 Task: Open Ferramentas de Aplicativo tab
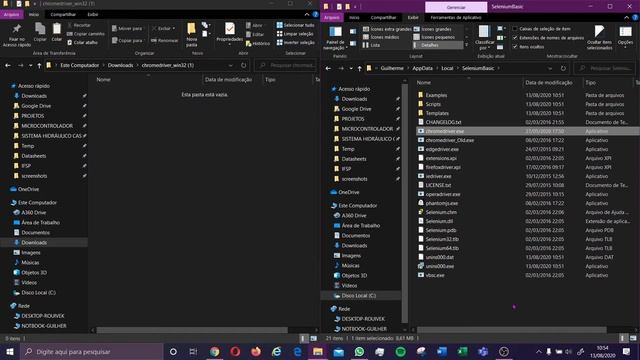coord(456,18)
